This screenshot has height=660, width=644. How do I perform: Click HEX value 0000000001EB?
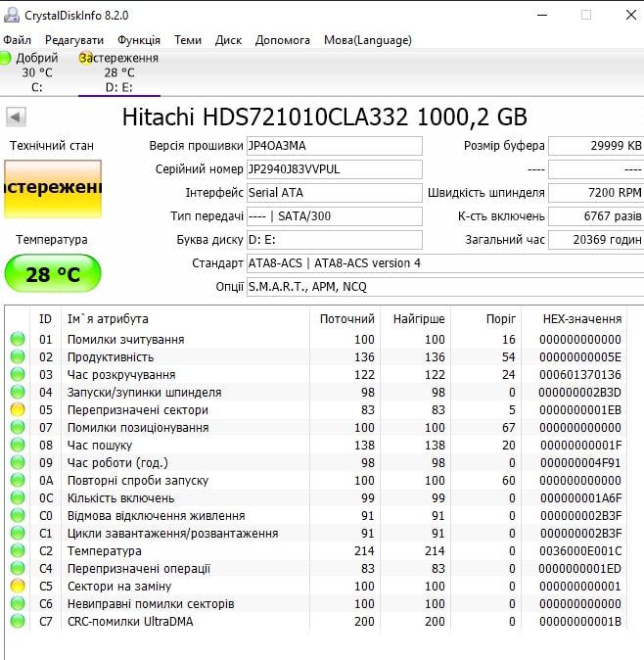pyautogui.click(x=580, y=410)
